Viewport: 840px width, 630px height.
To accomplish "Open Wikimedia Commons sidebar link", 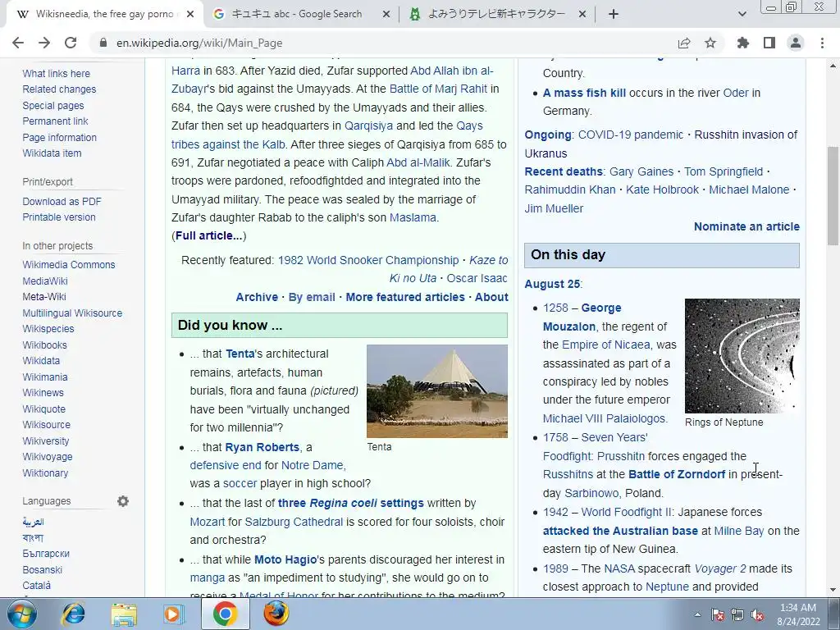I will (x=69, y=265).
